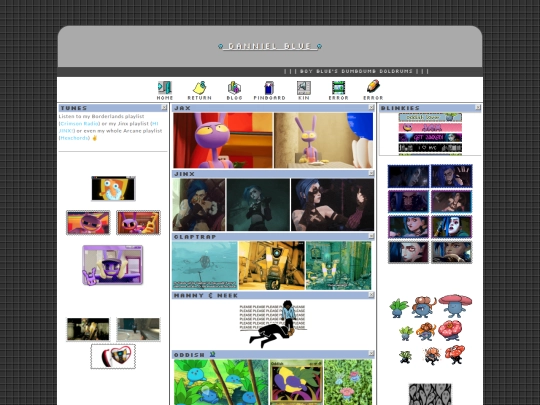Image resolution: width=540 pixels, height=405 pixels.
Task: Close the Jax panel with its x
Action: tap(371, 108)
